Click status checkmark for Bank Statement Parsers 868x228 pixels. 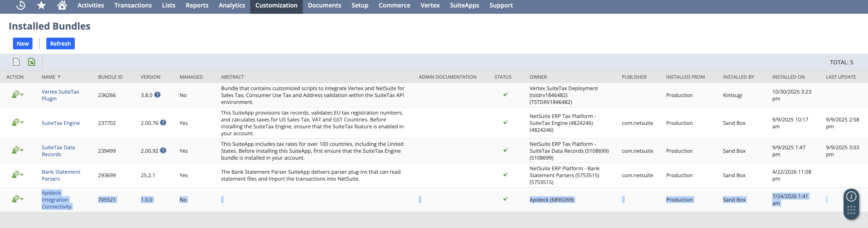(505, 175)
